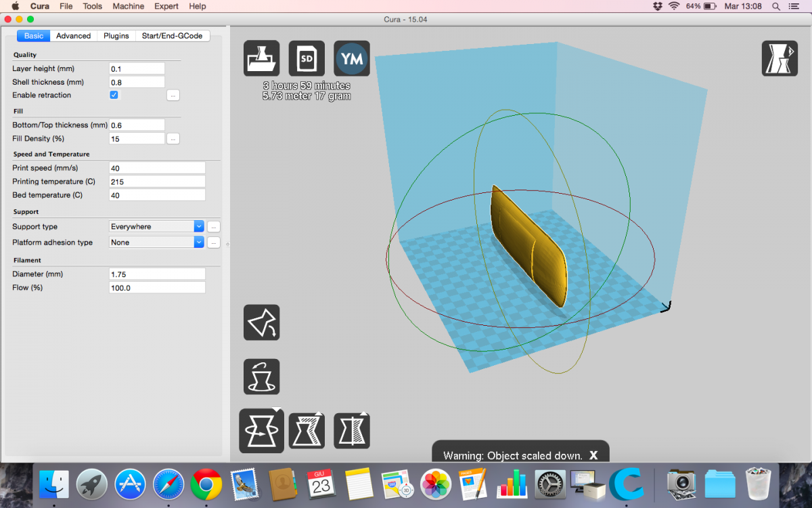Launch Google Chrome from the dock
Viewport: 812px width, 508px height.
point(206,485)
